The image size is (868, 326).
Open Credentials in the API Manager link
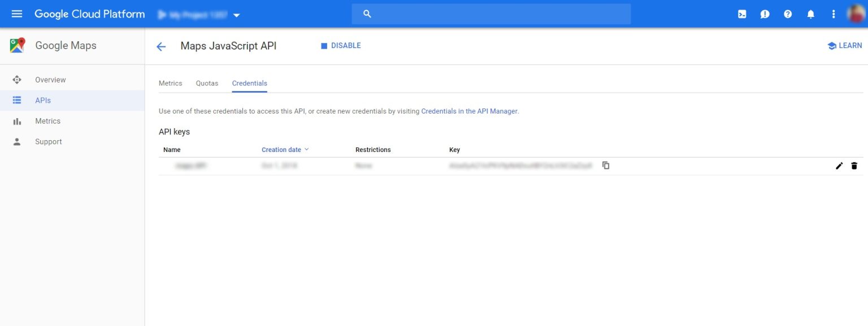coord(469,111)
